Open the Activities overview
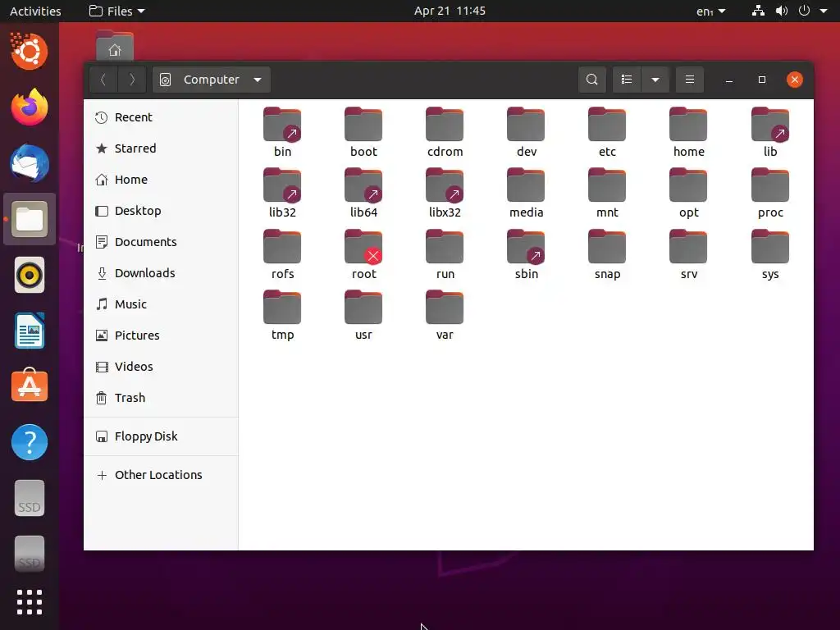This screenshot has height=630, width=840. [35, 11]
